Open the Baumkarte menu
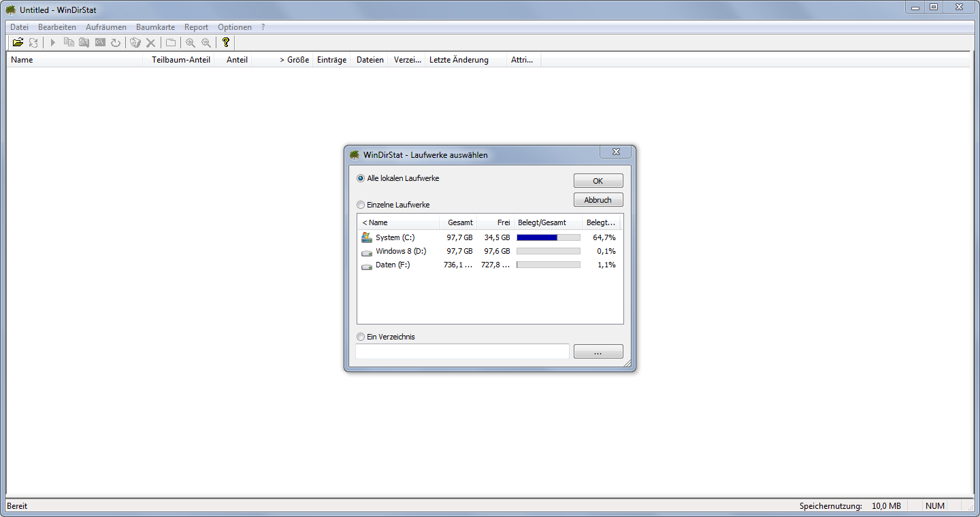980x517 pixels. click(155, 27)
